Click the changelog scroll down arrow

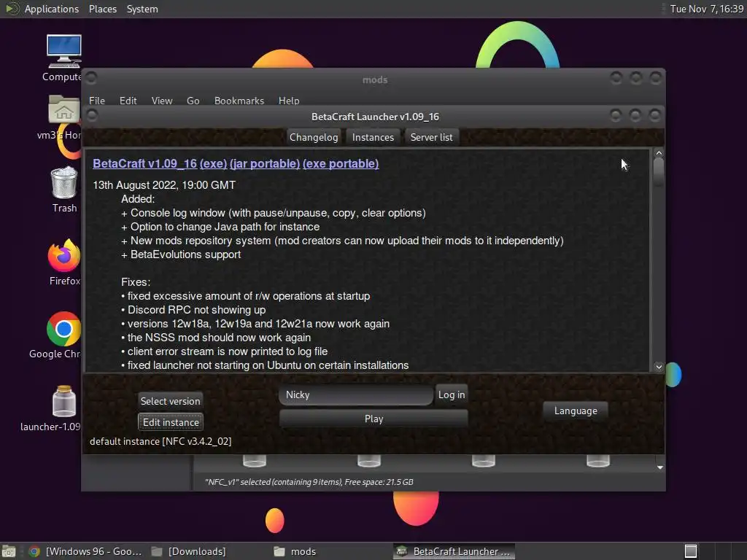coord(659,366)
